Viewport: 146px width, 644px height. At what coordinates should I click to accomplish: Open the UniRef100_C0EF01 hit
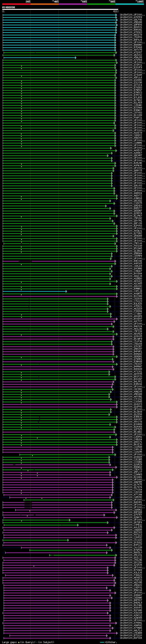tap(131, 588)
